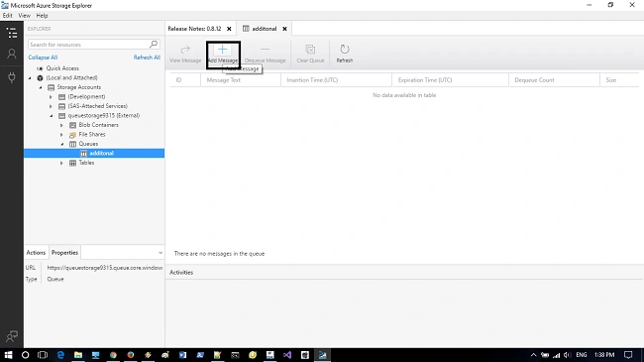Open the account management person icon

pyautogui.click(x=12, y=54)
